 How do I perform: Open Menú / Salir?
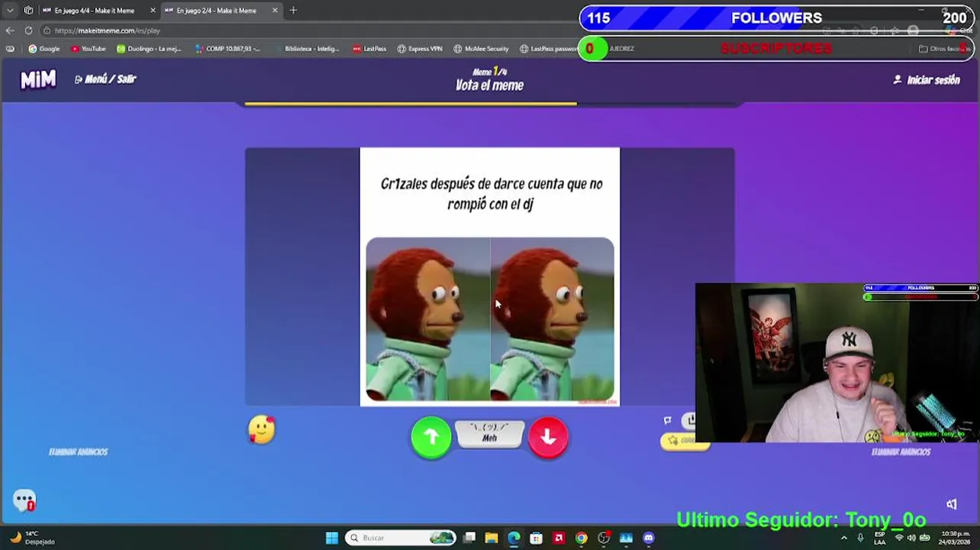pos(105,79)
